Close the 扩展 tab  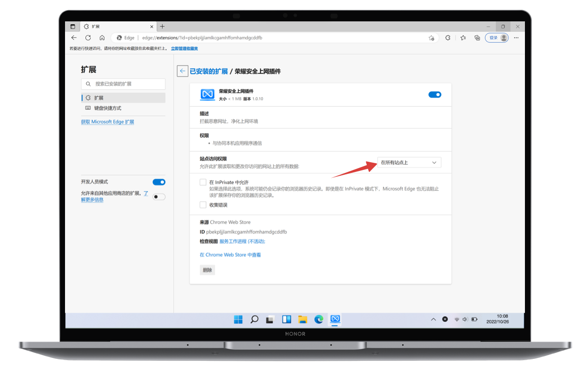[x=152, y=27]
